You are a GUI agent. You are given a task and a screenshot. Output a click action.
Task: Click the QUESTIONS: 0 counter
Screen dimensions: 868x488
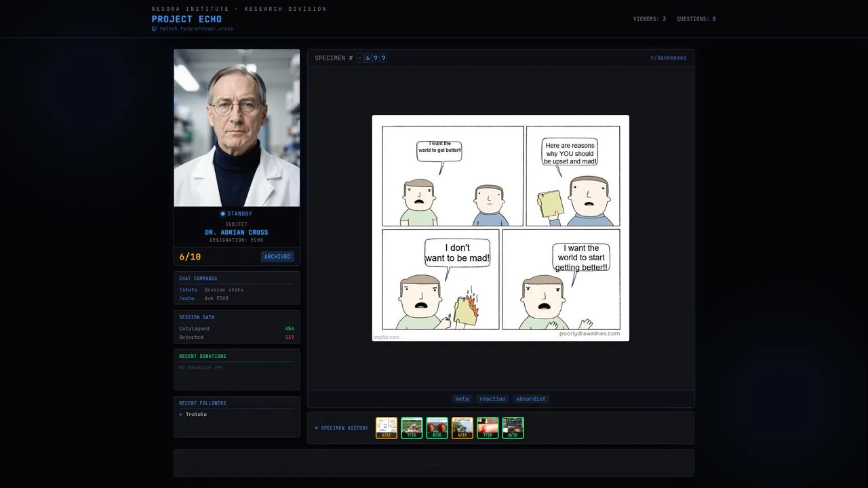pyautogui.click(x=696, y=19)
